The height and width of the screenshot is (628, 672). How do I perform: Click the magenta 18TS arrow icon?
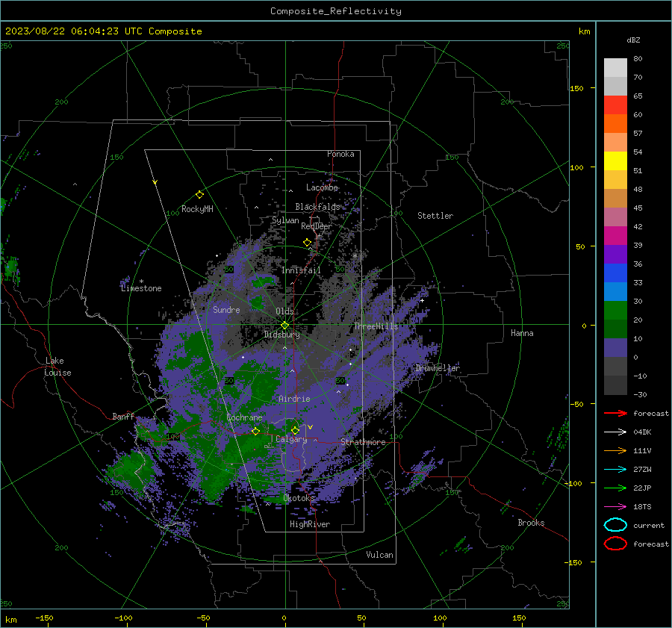pos(615,507)
